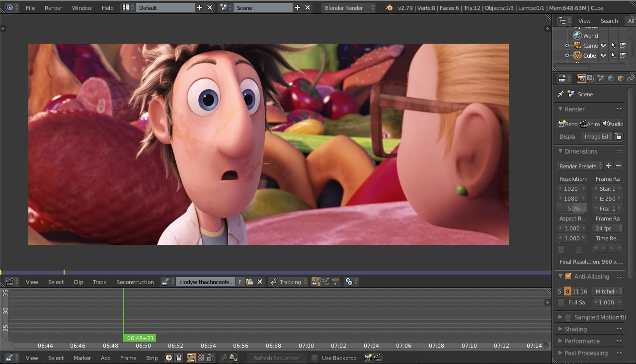Open the Window menu

click(82, 8)
